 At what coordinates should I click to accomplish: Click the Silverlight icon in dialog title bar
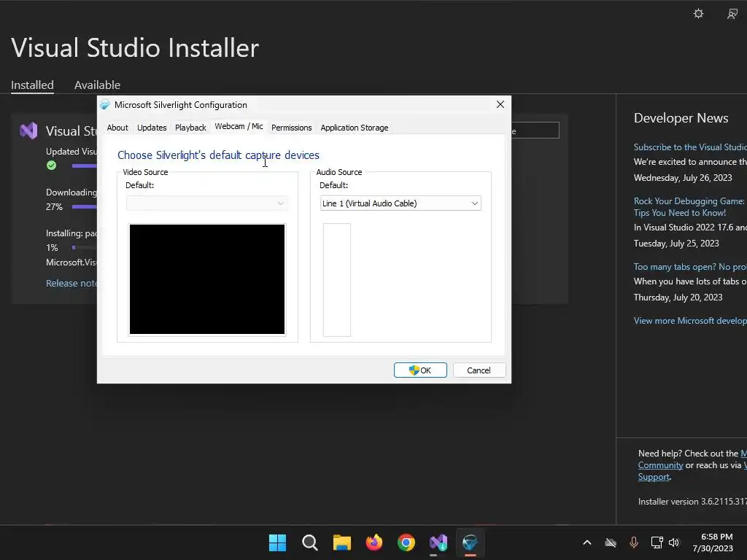point(105,105)
